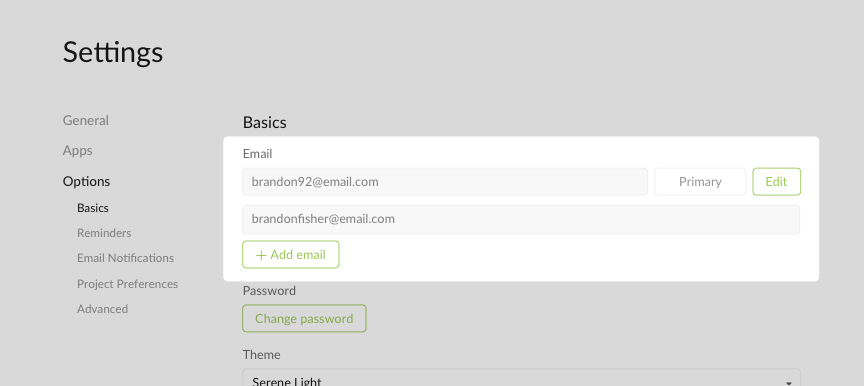Show the Advanced settings page
This screenshot has width=864, height=386.
click(x=102, y=309)
